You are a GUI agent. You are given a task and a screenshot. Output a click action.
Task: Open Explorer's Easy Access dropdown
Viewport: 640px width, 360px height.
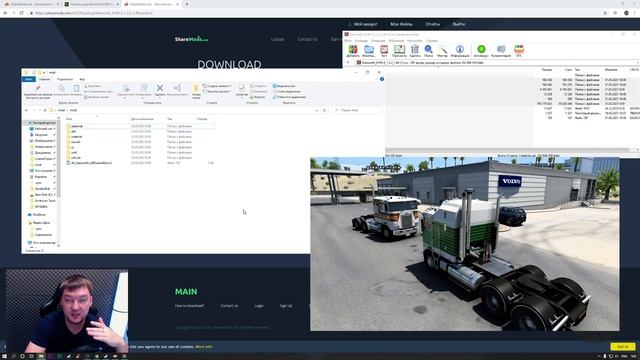click(217, 91)
